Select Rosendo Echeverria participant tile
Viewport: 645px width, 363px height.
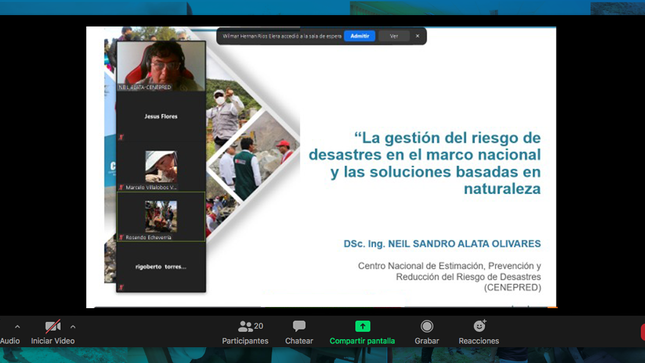tap(161, 216)
